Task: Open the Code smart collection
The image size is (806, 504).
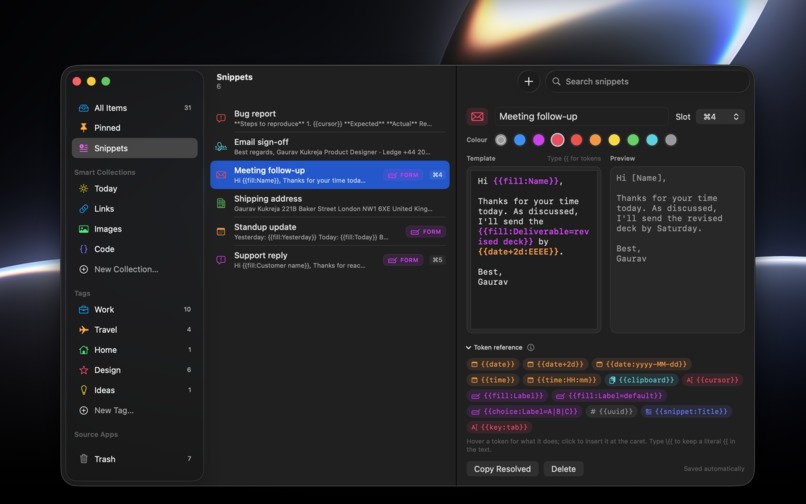Action: (135, 249)
